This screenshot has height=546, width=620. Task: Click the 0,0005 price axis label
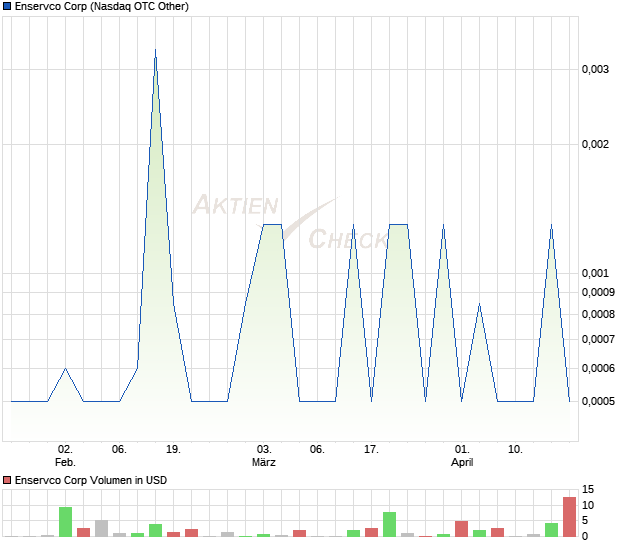598,401
